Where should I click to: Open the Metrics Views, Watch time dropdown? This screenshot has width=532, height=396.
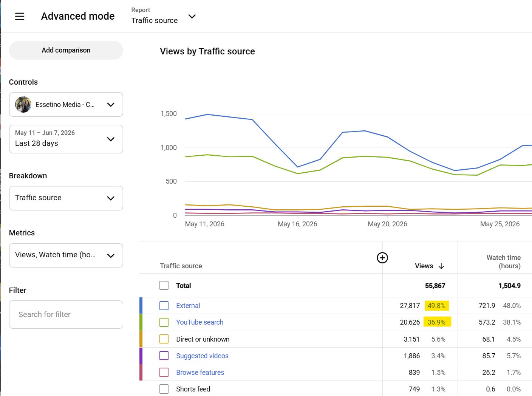tap(66, 255)
